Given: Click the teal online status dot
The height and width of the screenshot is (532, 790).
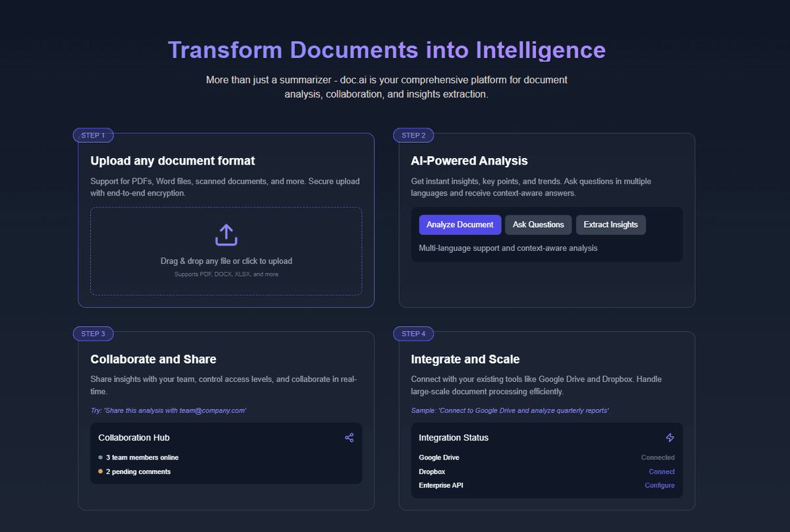Looking at the screenshot, I should click(100, 458).
